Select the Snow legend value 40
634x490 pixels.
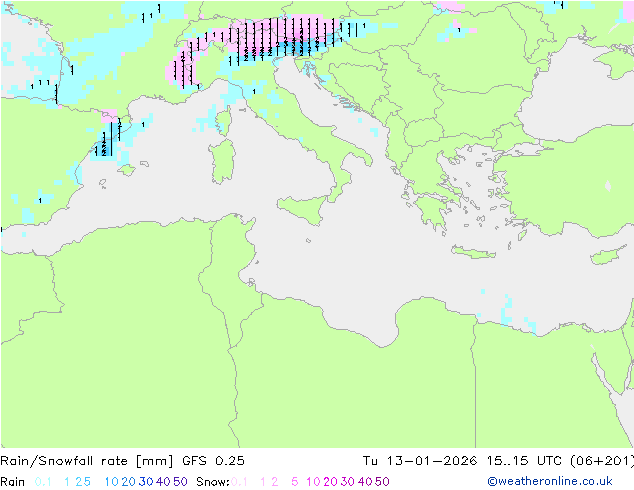[x=365, y=482]
